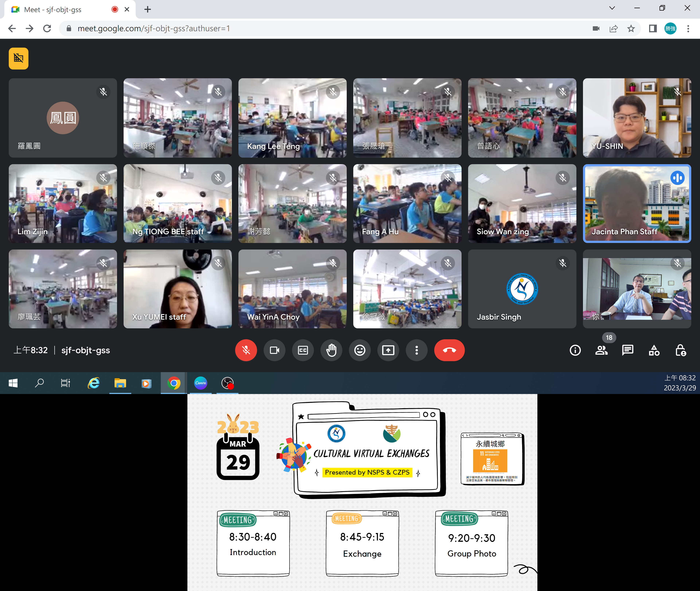Turn on closed captions
The image size is (700, 591).
pos(303,350)
